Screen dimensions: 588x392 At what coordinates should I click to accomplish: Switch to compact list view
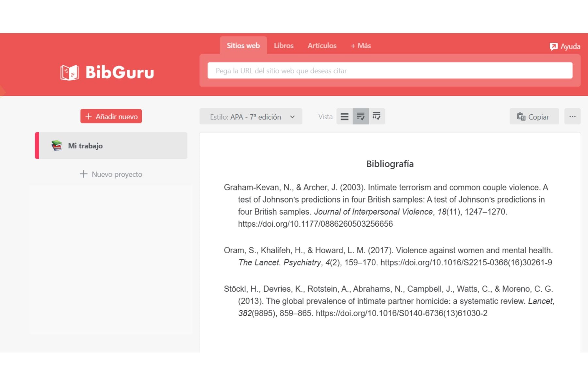pos(344,117)
